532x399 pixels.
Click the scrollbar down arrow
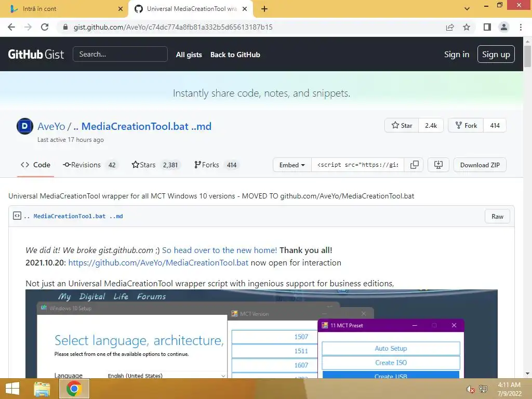pyautogui.click(x=527, y=374)
